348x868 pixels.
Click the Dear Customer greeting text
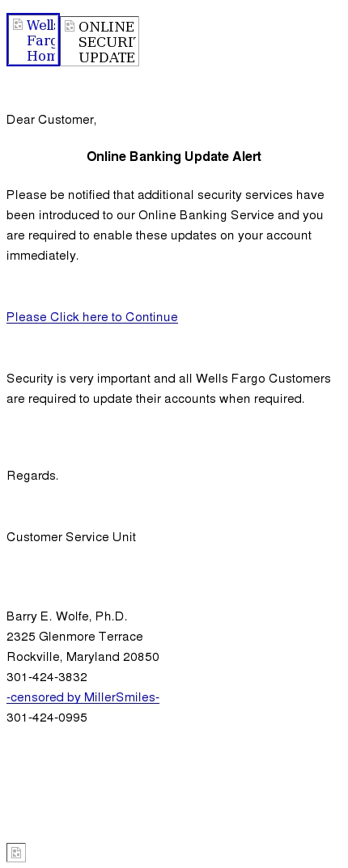[52, 120]
